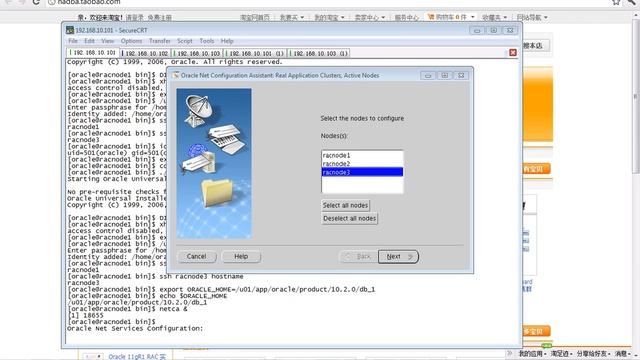Switch to the 192.168.10.101 session tab

pyautogui.click(x=93, y=53)
